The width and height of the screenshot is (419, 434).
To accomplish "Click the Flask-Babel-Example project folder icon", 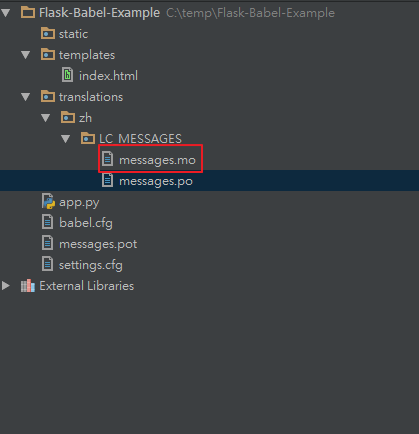I will pos(28,13).
